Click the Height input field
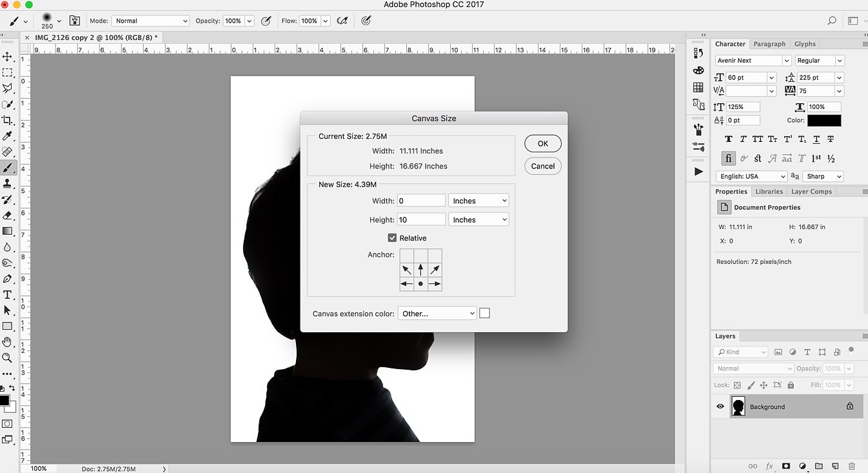The image size is (868, 473). (x=421, y=219)
